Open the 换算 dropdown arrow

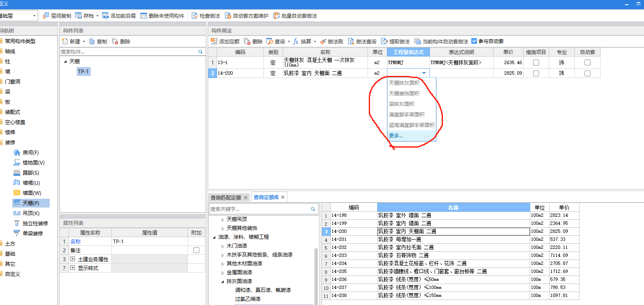pyautogui.click(x=314, y=42)
